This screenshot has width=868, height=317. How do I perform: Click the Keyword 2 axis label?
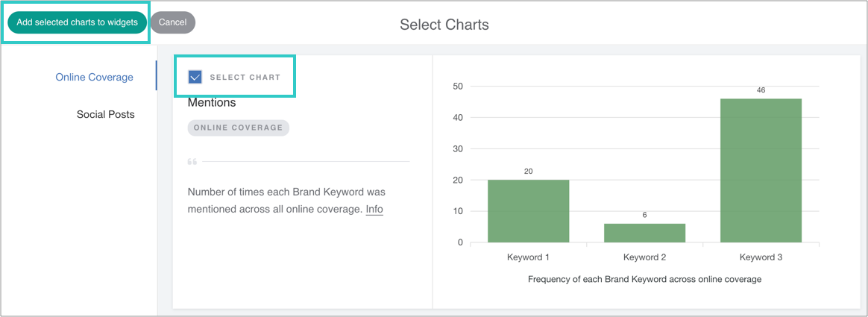(644, 257)
